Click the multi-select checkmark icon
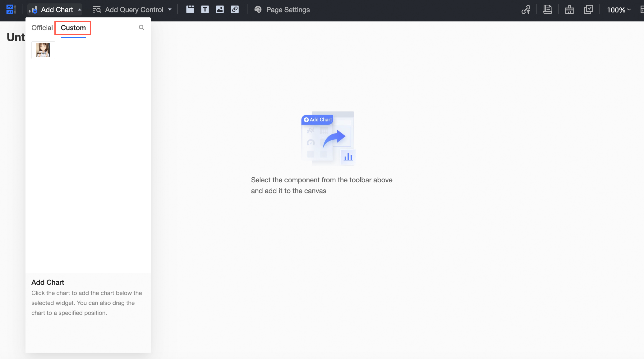The width and height of the screenshot is (644, 359). pyautogui.click(x=588, y=10)
